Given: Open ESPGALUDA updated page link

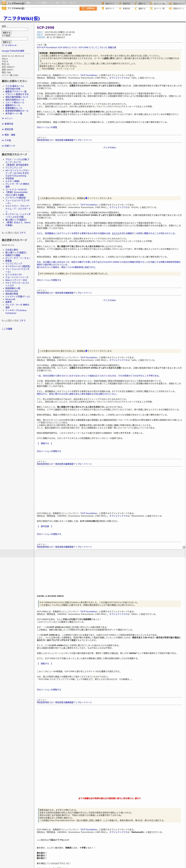Looking at the screenshot, I should 12,291.
